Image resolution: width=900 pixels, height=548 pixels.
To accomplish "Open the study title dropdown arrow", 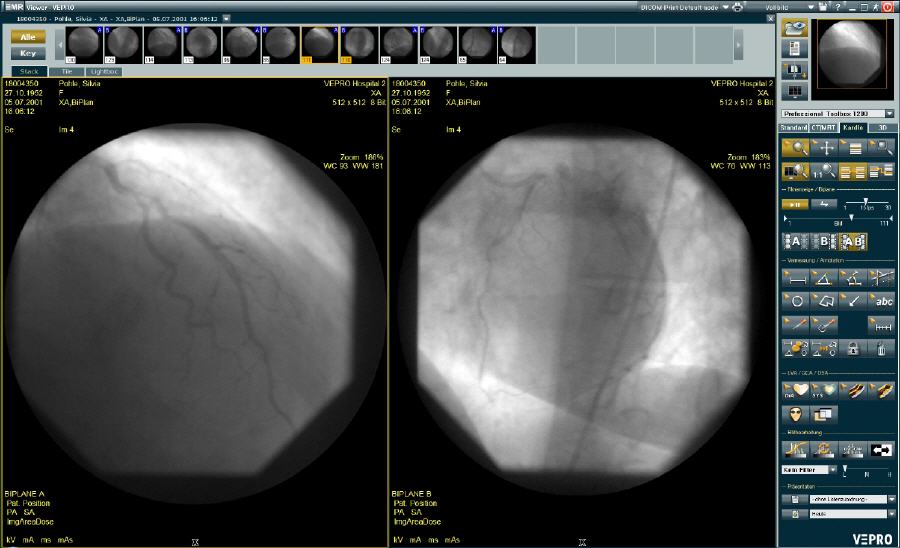I will point(226,18).
